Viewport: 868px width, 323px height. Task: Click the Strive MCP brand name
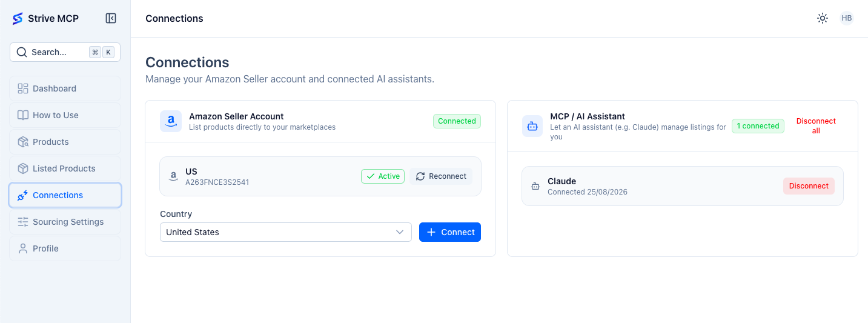click(53, 19)
